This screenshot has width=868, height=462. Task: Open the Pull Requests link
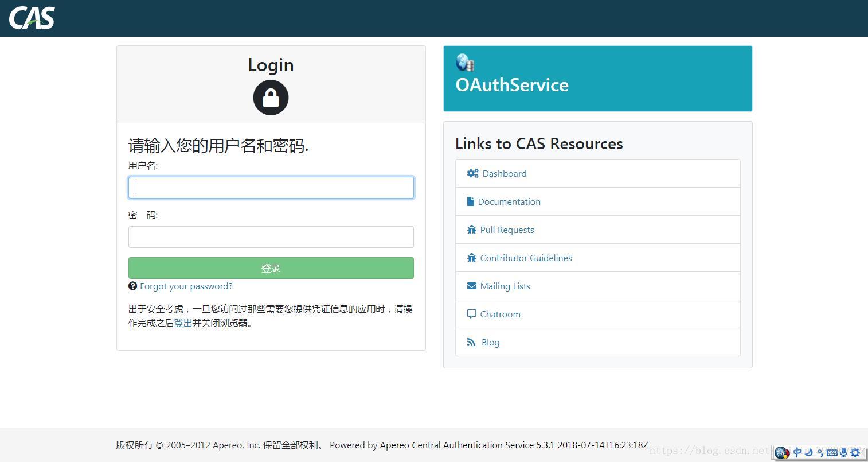(x=507, y=230)
